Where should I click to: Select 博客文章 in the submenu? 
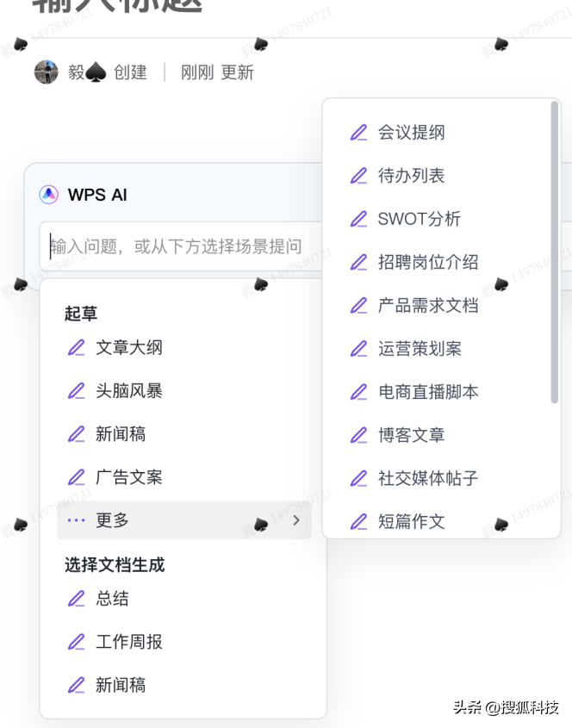tap(412, 435)
